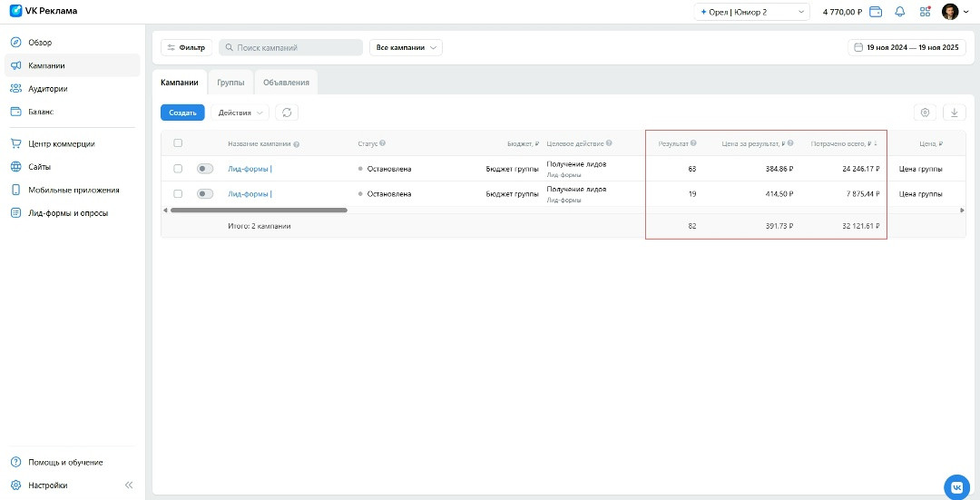Open Мобильные приложения in sidebar

coord(72,190)
